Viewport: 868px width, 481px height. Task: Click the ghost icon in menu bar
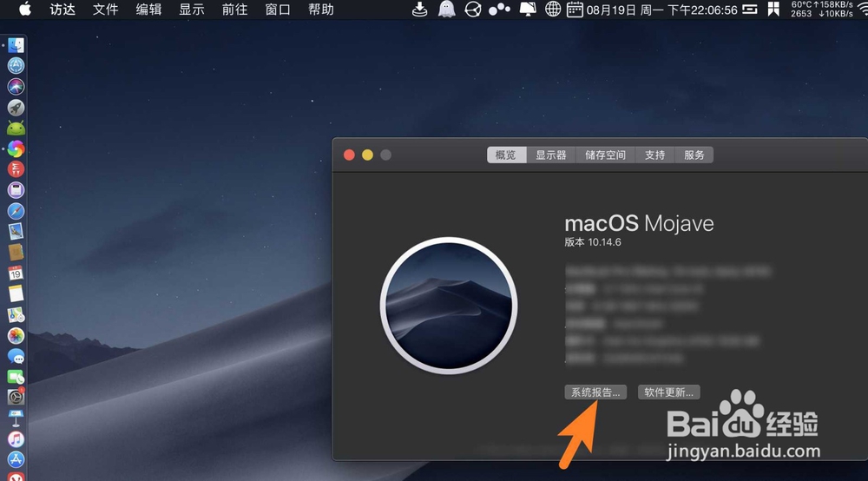[x=447, y=10]
